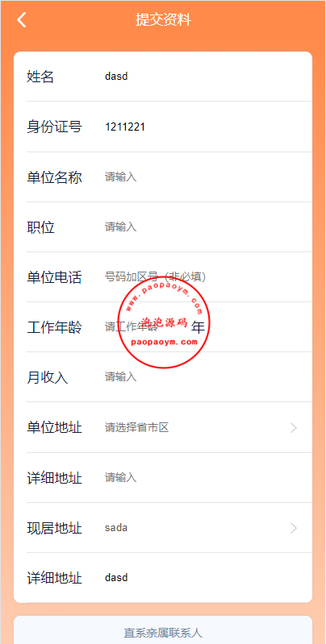Screen dimensions: 326x644
Task: Select the sada value in 现居地址
Action: point(116,528)
